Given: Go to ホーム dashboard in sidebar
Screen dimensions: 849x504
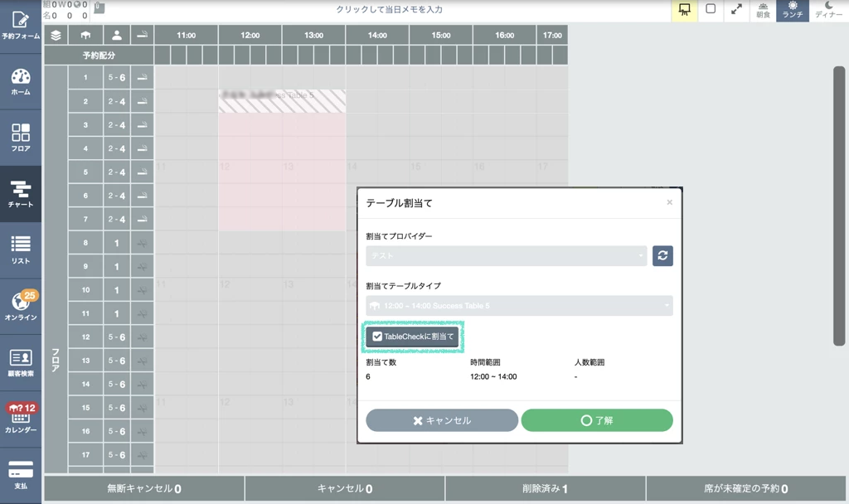Looking at the screenshot, I should point(20,81).
